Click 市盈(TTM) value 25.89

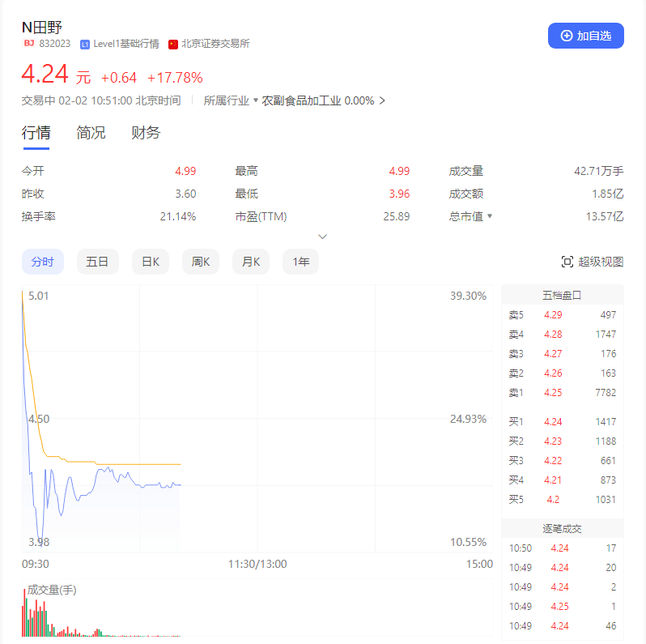pos(397,216)
